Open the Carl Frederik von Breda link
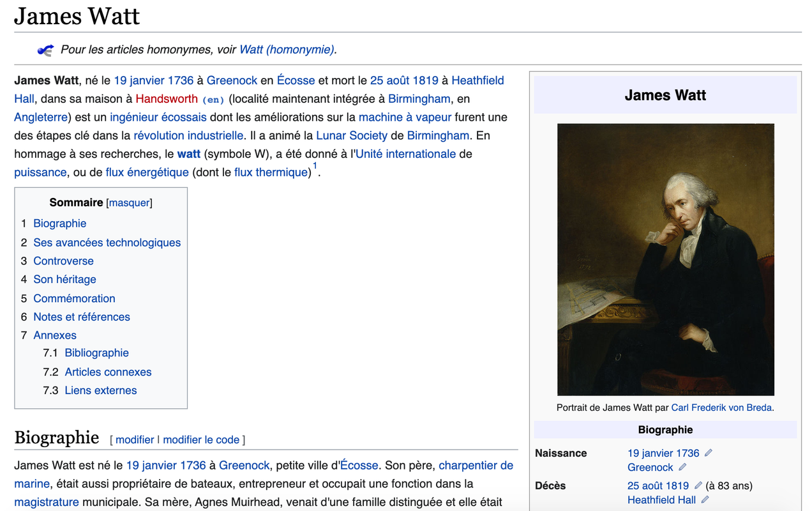This screenshot has width=812, height=511. (x=721, y=408)
